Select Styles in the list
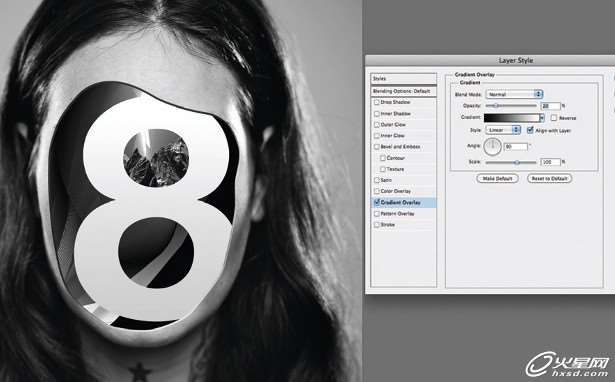The image size is (615, 382). (x=403, y=78)
